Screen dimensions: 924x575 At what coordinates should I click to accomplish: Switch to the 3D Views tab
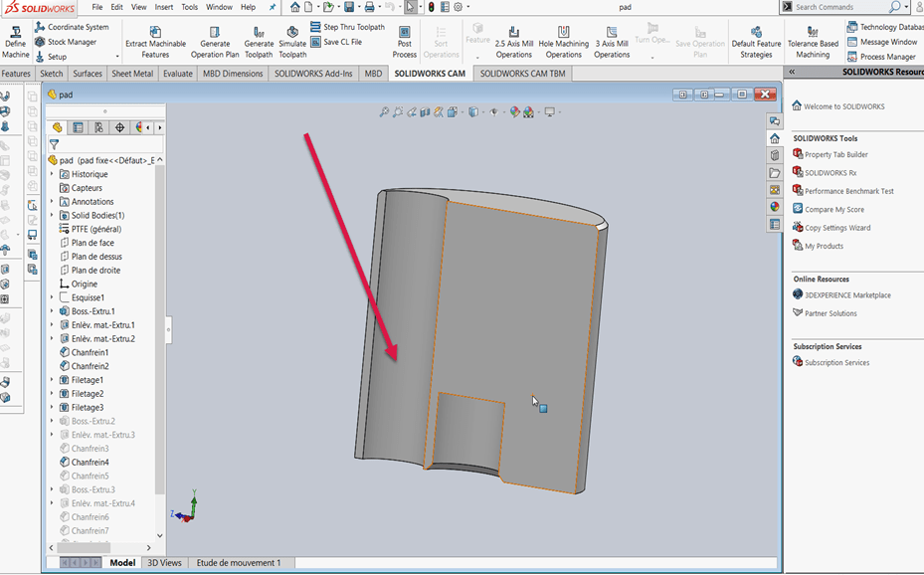click(x=165, y=563)
